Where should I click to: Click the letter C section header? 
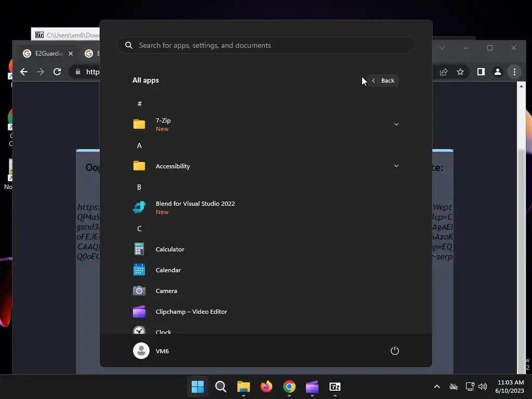pyautogui.click(x=139, y=229)
